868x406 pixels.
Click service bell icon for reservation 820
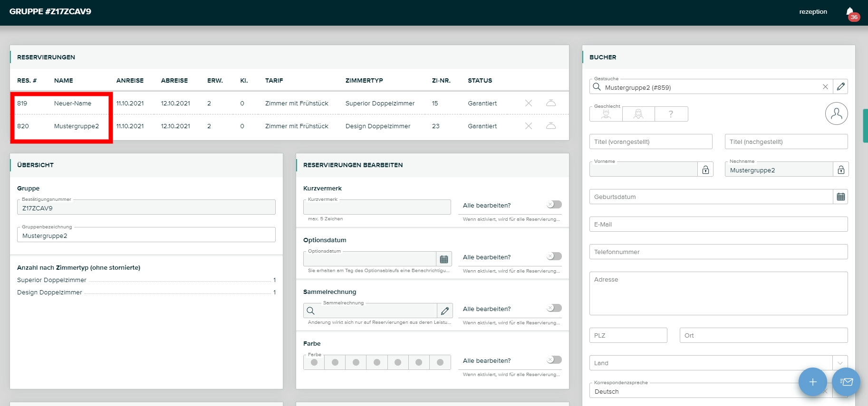pyautogui.click(x=551, y=126)
